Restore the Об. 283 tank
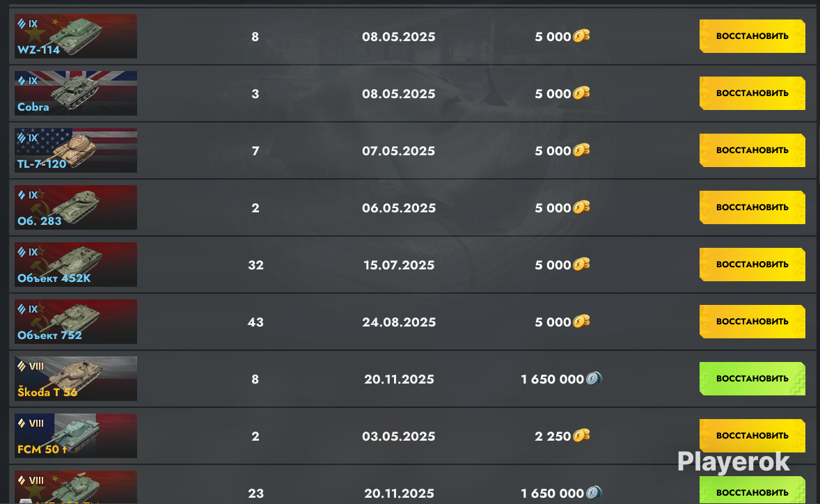 [x=752, y=207]
